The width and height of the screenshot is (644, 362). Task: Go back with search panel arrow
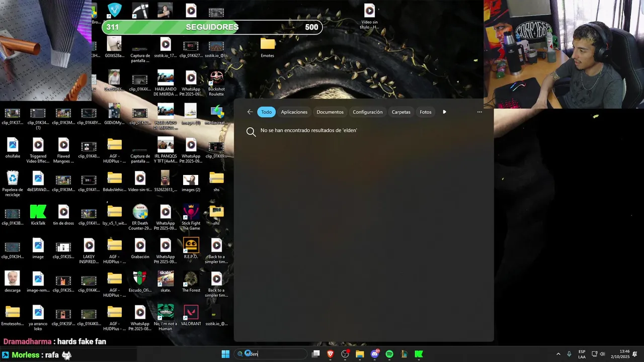click(250, 112)
